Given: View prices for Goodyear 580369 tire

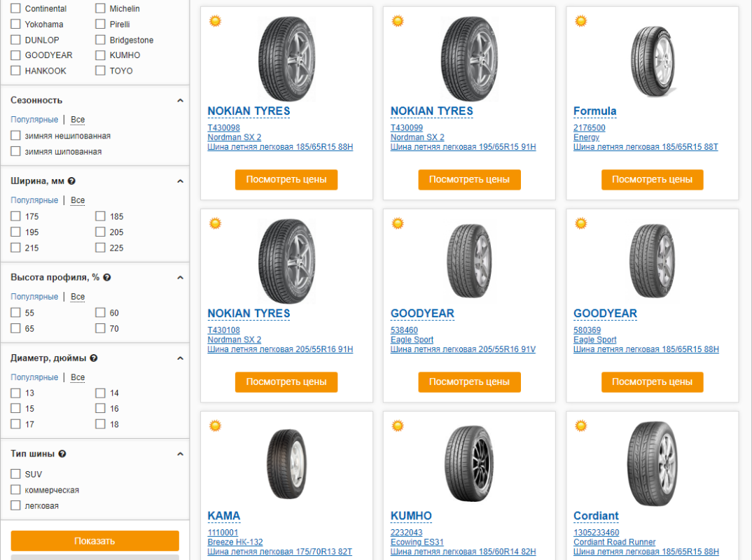Looking at the screenshot, I should pos(653,382).
